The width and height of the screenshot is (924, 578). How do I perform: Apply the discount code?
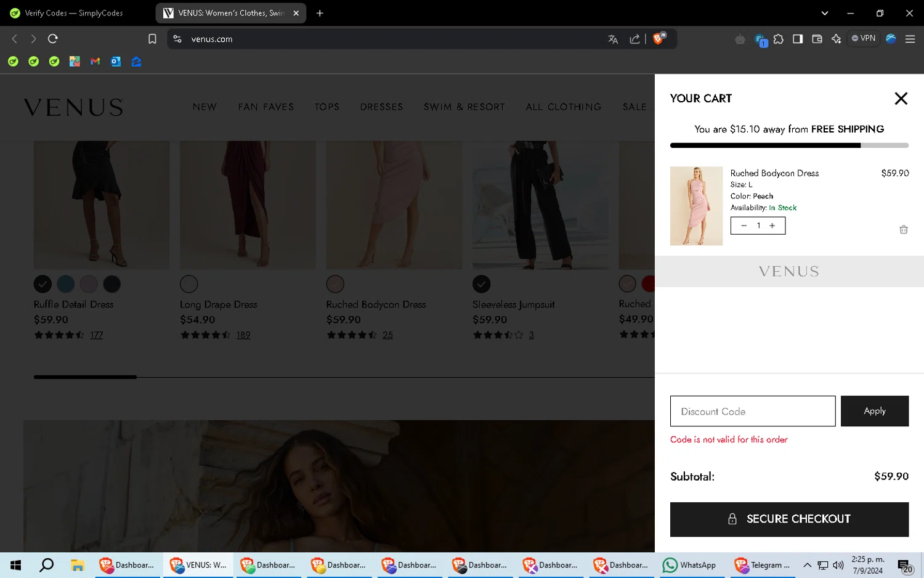[x=875, y=411]
